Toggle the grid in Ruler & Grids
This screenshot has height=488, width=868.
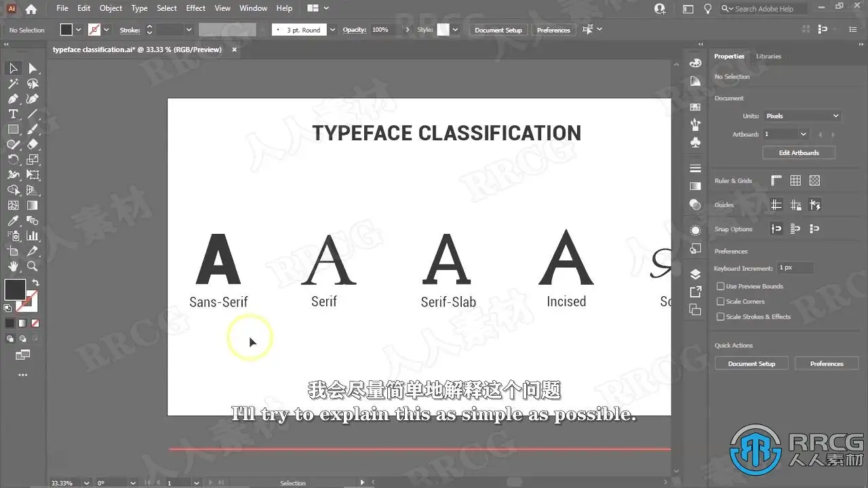pos(795,180)
